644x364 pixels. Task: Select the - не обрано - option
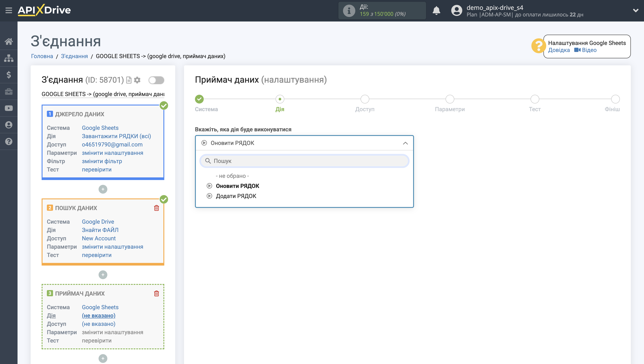pyautogui.click(x=232, y=176)
